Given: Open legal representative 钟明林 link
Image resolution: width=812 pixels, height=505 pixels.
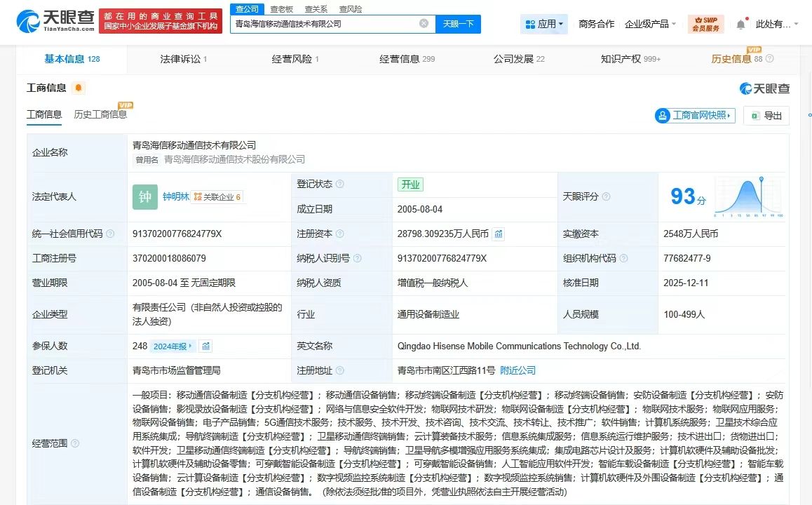Looking at the screenshot, I should (x=176, y=197).
